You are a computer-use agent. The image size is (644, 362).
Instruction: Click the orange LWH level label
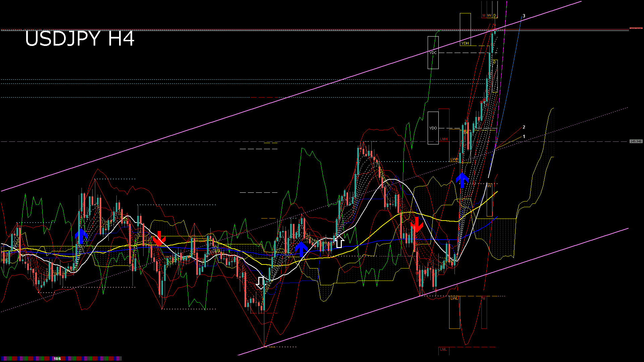454,159
